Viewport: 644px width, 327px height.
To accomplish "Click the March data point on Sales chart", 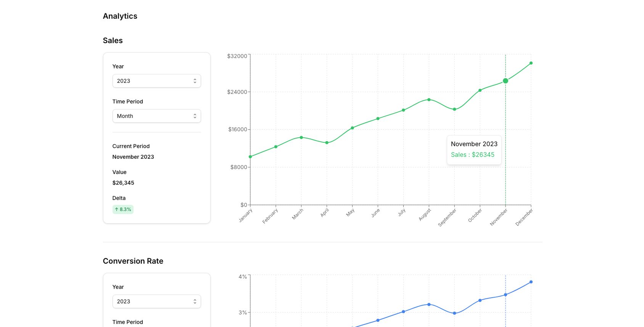I will [x=301, y=137].
